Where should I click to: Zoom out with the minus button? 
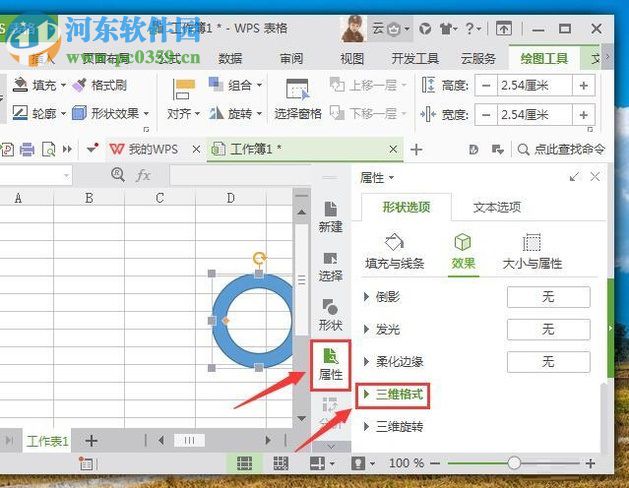435,464
